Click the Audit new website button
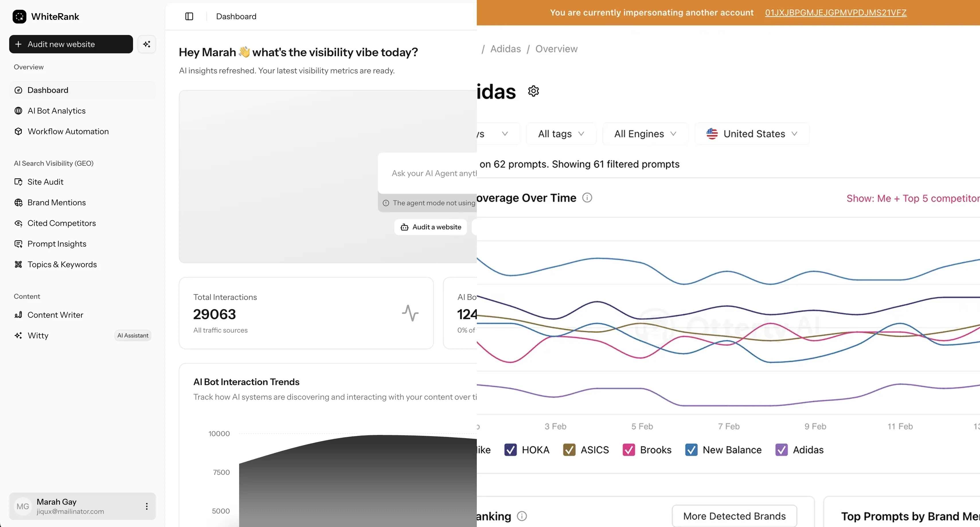The image size is (980, 527). 71,44
